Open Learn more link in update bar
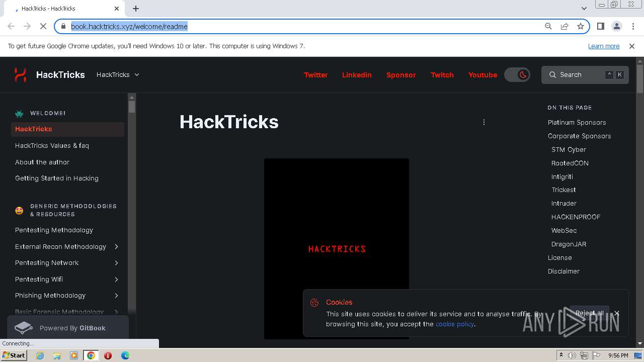The width and height of the screenshot is (644, 362). [604, 46]
